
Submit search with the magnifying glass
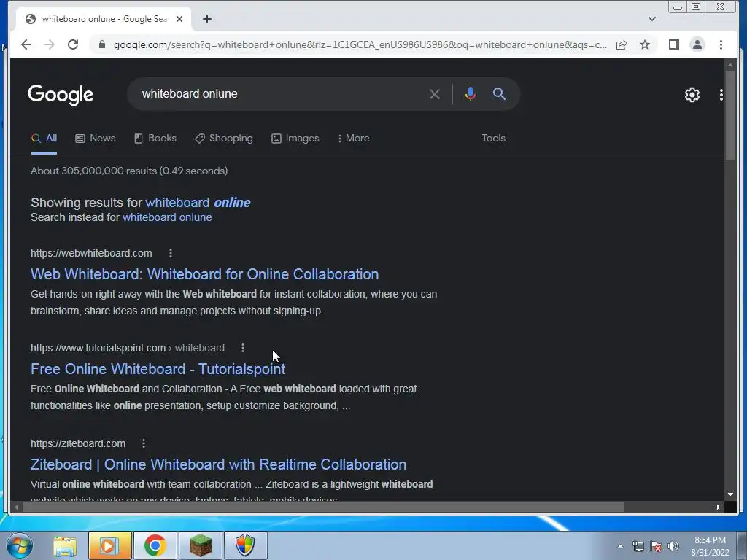click(x=499, y=94)
